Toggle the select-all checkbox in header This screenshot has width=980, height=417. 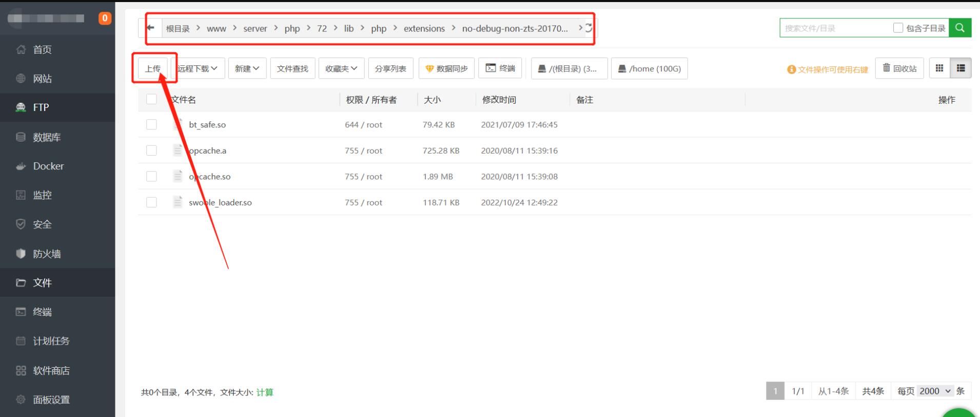pos(151,99)
